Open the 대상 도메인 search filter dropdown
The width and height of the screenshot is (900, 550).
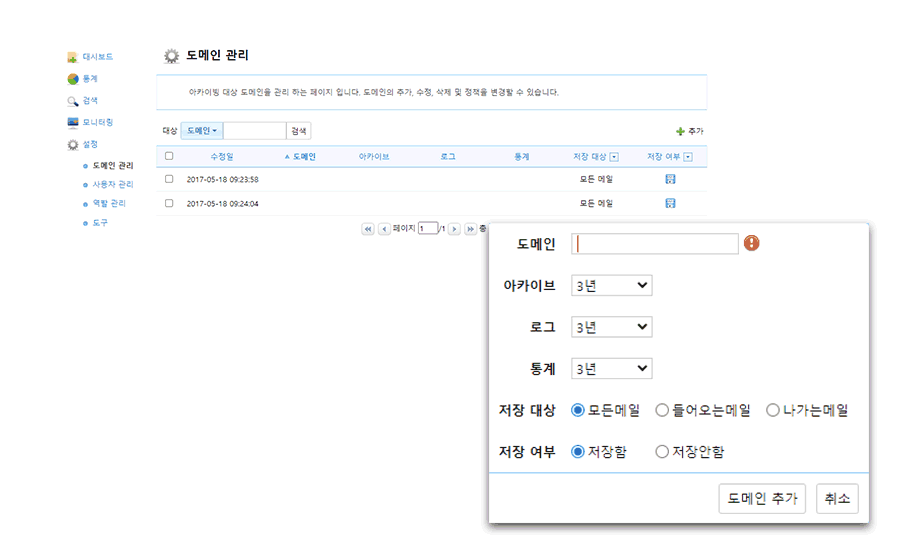click(202, 131)
